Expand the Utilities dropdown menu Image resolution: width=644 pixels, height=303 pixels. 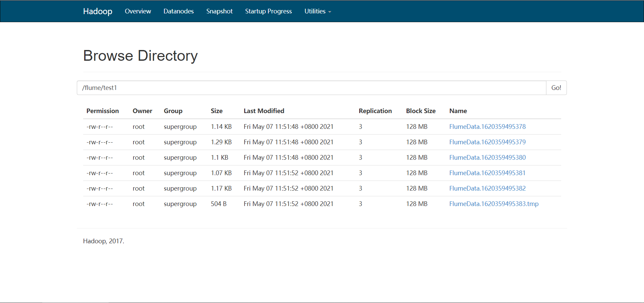click(x=318, y=11)
